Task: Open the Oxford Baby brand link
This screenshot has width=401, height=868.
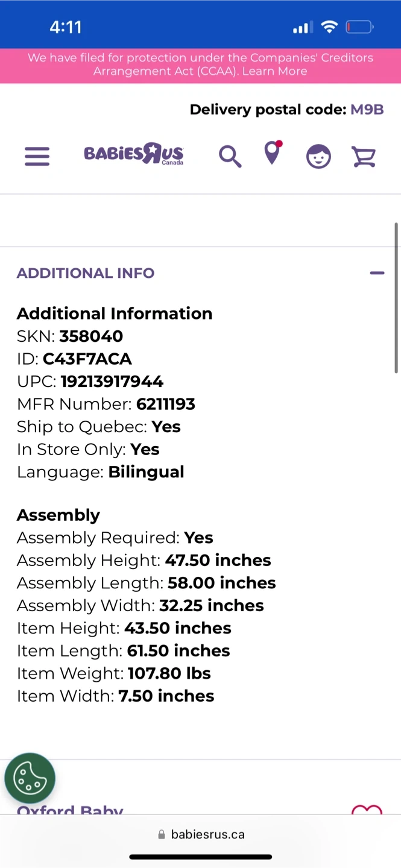Action: tap(70, 809)
